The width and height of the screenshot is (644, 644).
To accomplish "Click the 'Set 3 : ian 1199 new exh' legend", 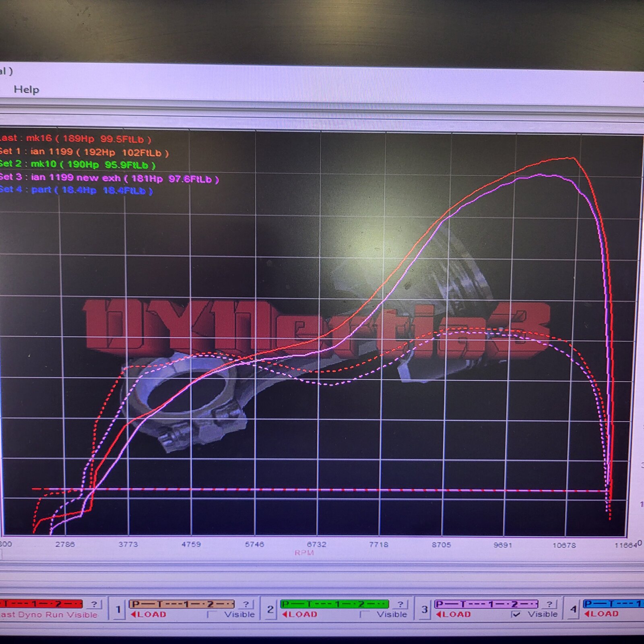I will coord(109,178).
